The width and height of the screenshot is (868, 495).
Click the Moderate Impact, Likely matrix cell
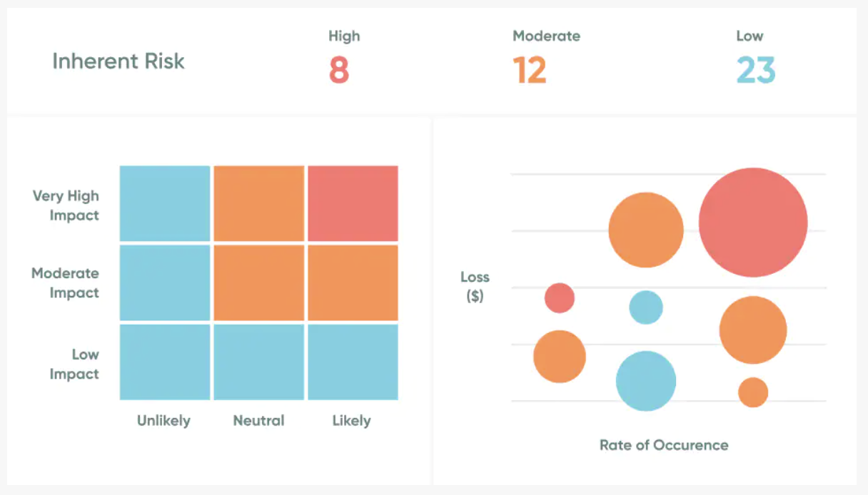[x=353, y=282]
